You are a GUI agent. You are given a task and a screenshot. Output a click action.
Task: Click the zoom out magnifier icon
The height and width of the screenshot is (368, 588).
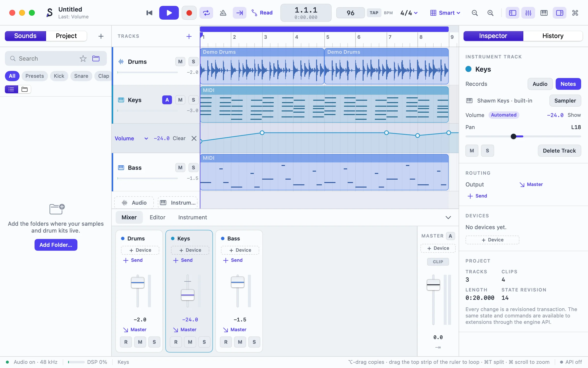pos(475,13)
